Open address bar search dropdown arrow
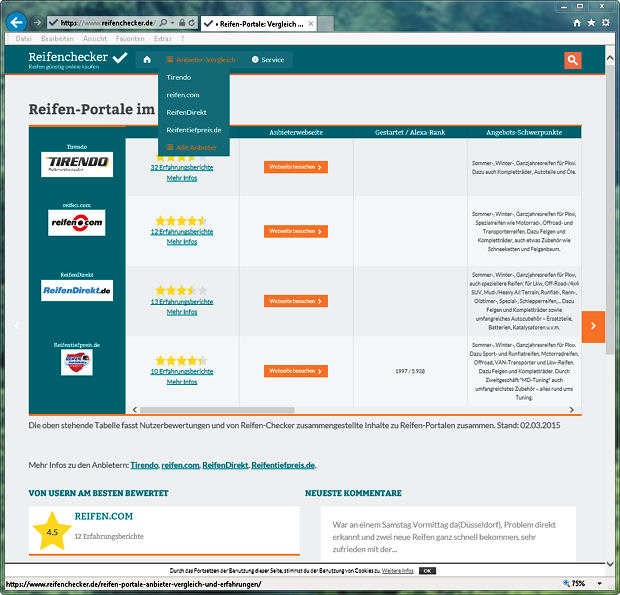The height and width of the screenshot is (595, 620). point(172,23)
